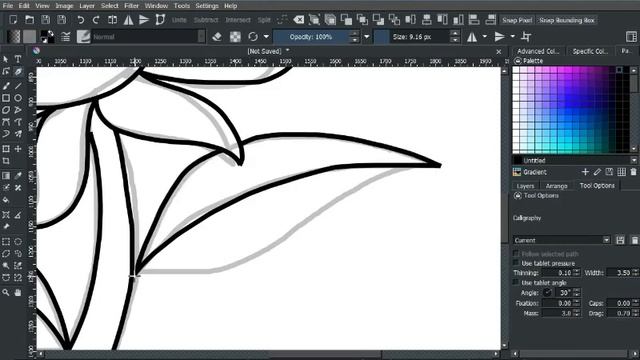Toggle preserve alpha checkerboard icon
This screenshot has width=640, height=360.
click(236, 37)
